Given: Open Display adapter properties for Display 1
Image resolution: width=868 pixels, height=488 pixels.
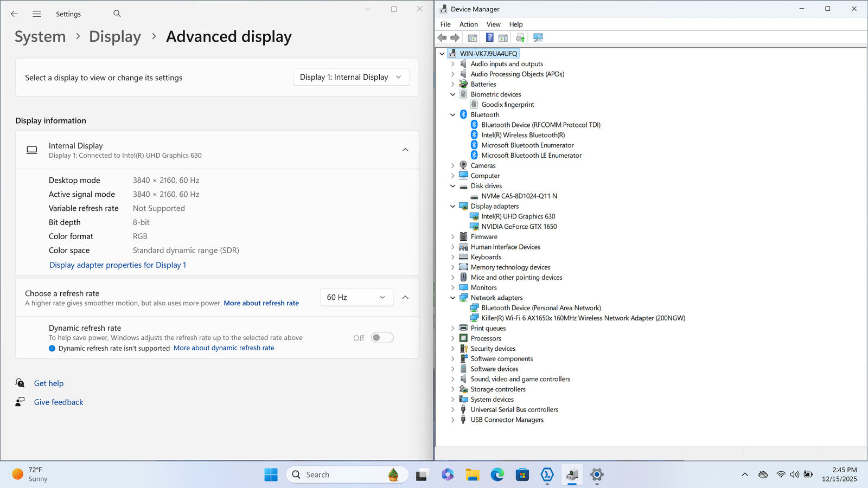Looking at the screenshot, I should 118,265.
